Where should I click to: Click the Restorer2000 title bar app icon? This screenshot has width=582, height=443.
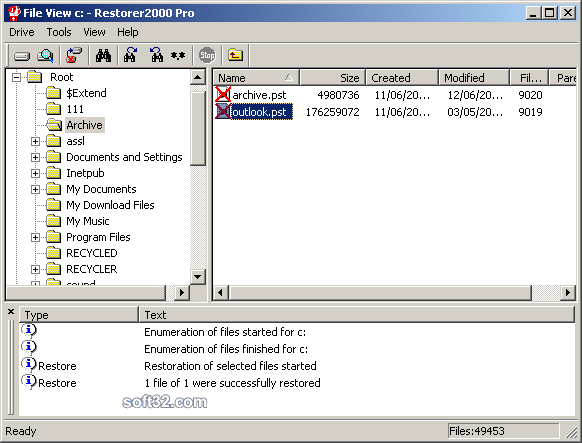(x=14, y=13)
